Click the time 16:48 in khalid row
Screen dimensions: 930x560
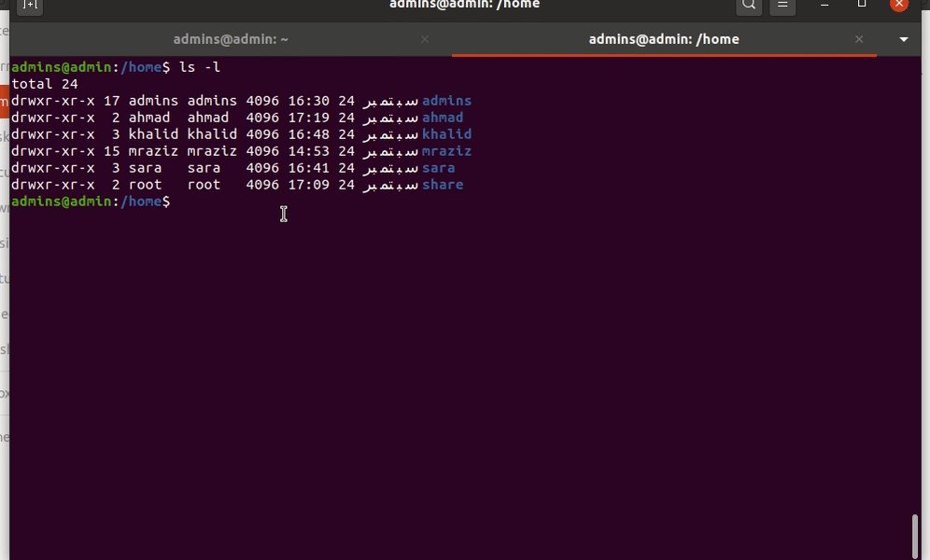pyautogui.click(x=308, y=133)
